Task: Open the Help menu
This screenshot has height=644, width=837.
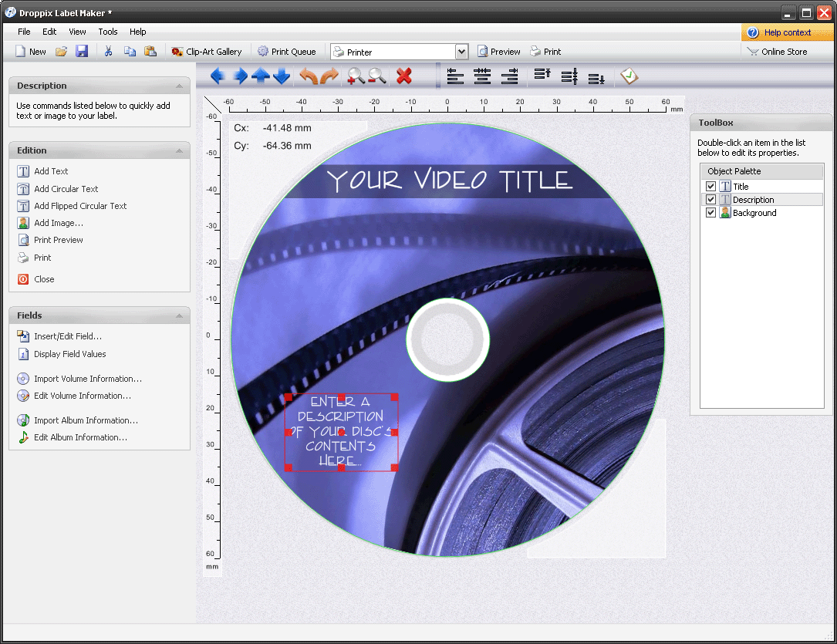Action: tap(138, 32)
